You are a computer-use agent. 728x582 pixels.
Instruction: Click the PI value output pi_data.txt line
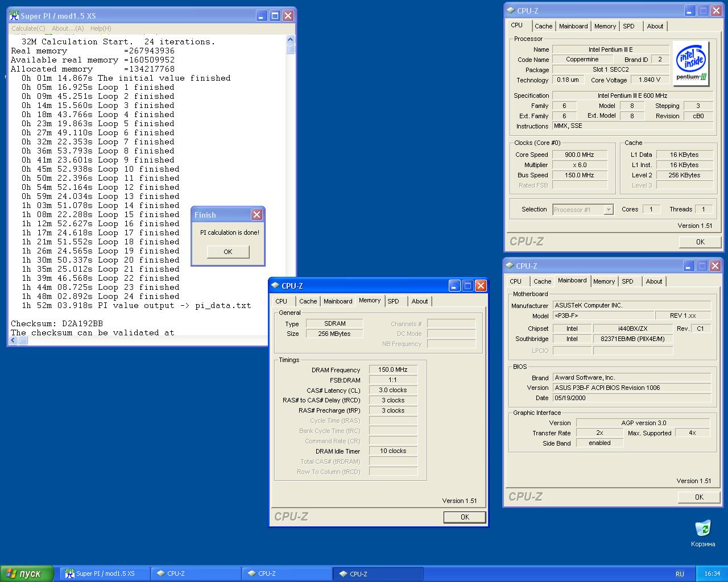(136, 305)
